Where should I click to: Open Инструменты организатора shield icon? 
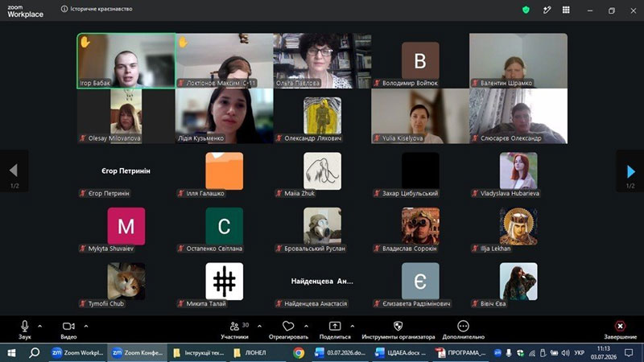click(x=398, y=326)
